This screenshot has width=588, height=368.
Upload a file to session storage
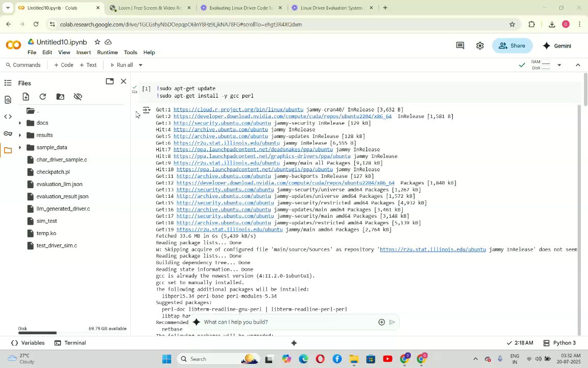(26, 97)
